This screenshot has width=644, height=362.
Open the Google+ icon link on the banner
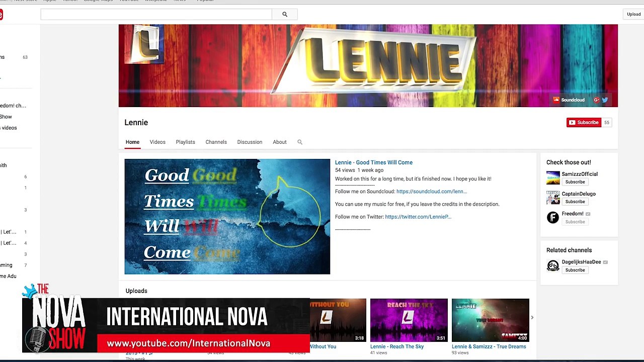tap(596, 100)
